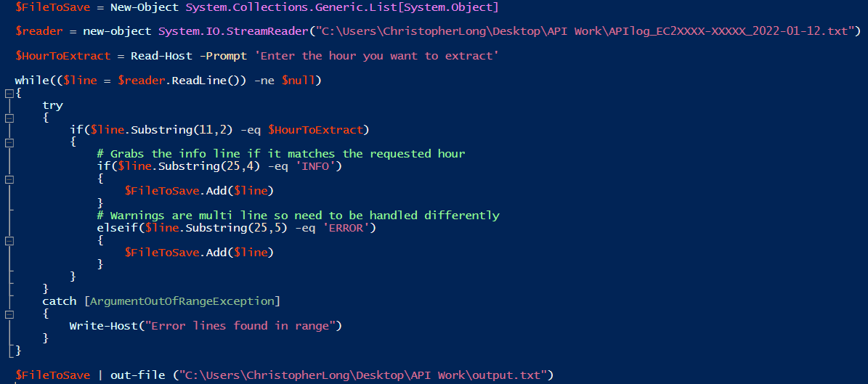This screenshot has height=384, width=868.
Task: Collapse the catch block fold marker
Action: pos(9,314)
